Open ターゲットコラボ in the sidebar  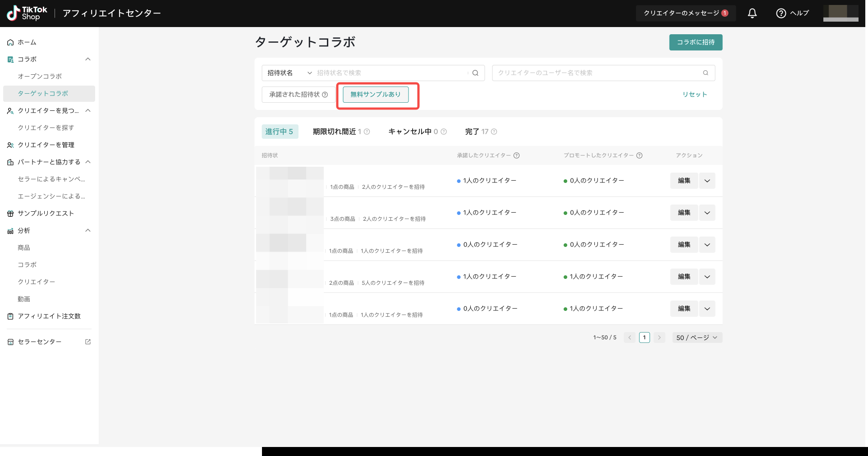(x=49, y=94)
